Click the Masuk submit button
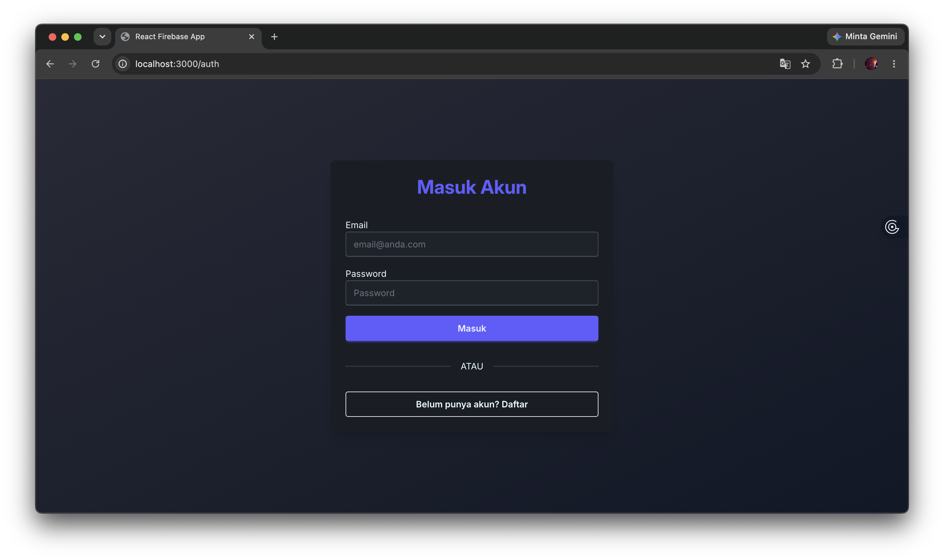Screen dimensions: 944x560 (x=472, y=328)
